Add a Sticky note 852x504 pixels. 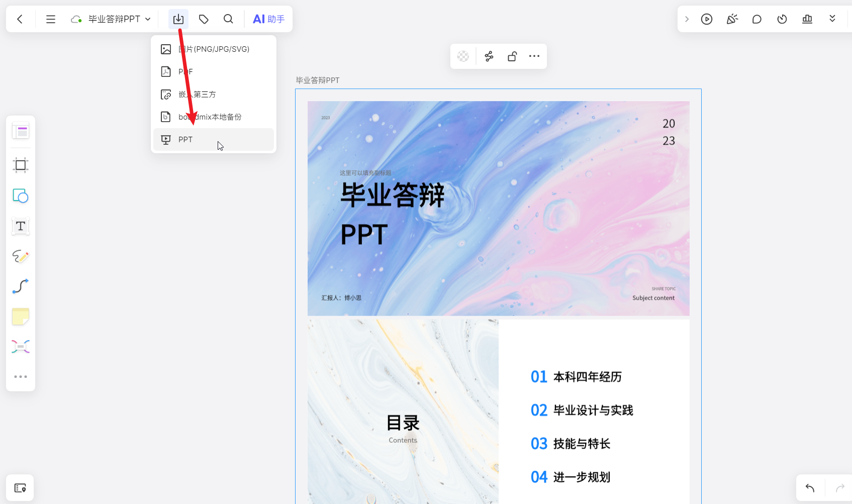click(20, 317)
